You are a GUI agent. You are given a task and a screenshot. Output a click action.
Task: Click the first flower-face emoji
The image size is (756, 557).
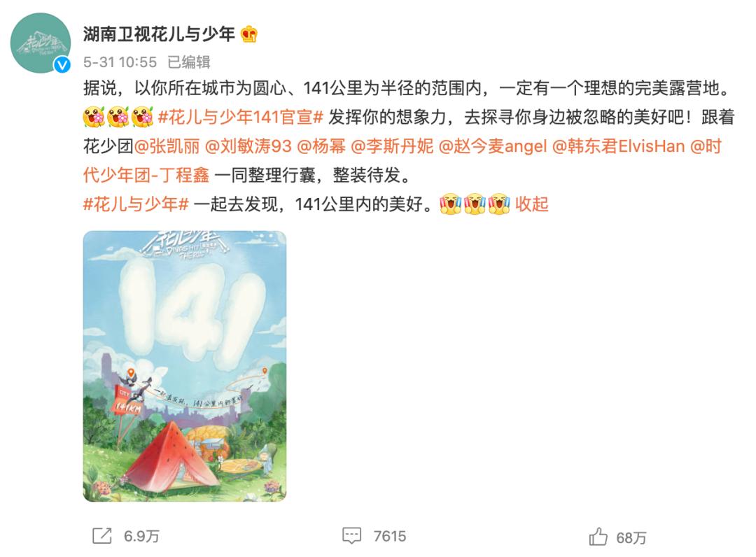pyautogui.click(x=94, y=117)
